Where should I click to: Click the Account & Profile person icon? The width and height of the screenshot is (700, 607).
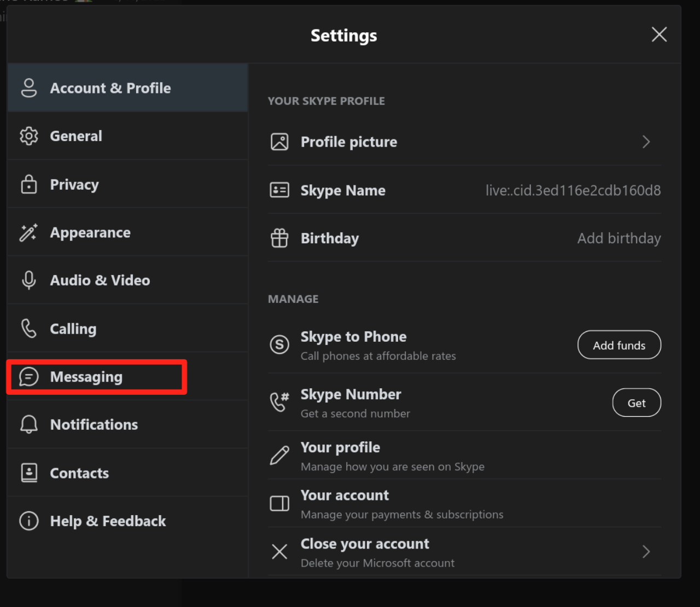point(29,88)
